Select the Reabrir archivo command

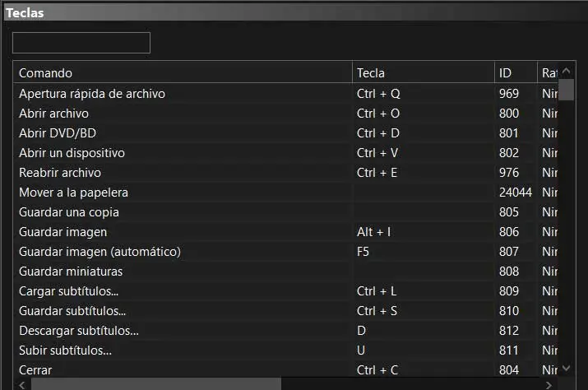click(60, 173)
